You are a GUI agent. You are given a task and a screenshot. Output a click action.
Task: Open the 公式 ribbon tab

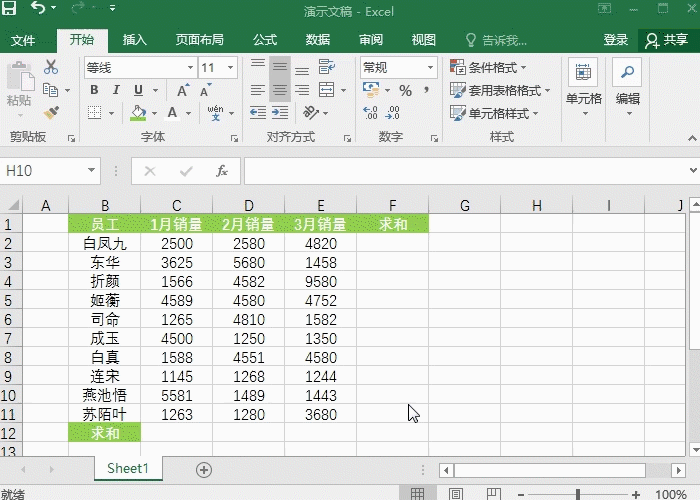(x=264, y=40)
